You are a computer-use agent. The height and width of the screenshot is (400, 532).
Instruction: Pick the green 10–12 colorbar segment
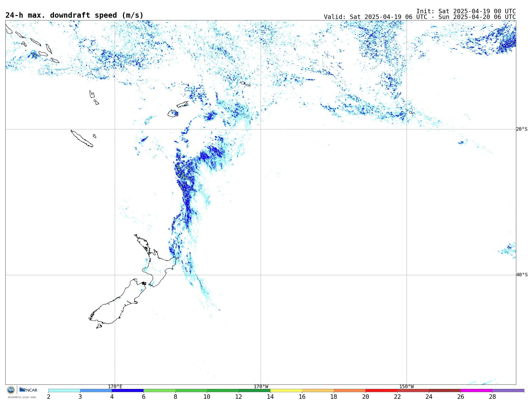point(223,391)
